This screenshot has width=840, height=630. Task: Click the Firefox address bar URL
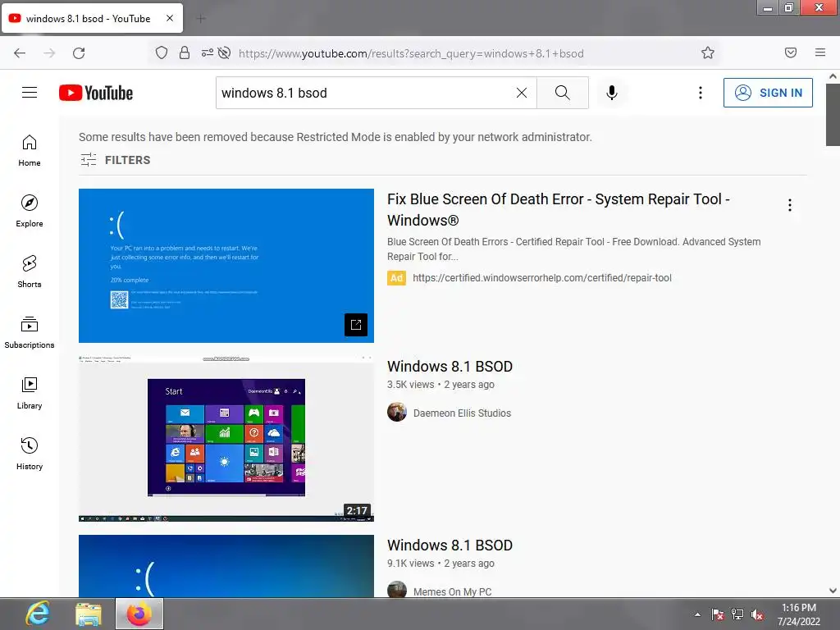[x=411, y=53]
